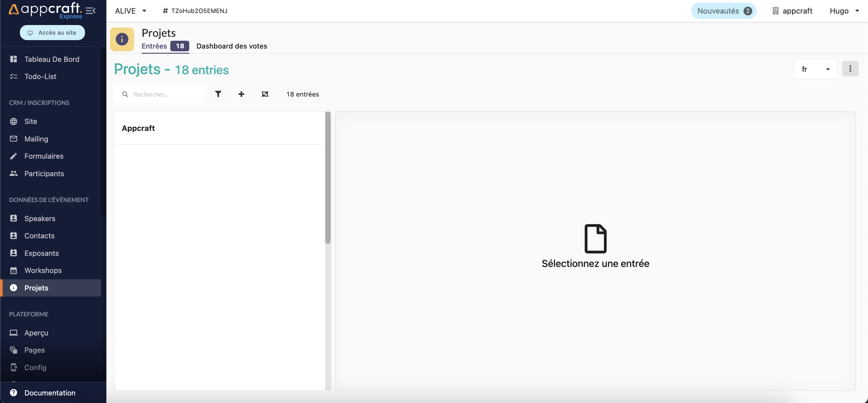This screenshot has height=403, width=868.
Task: Open the three-dot more options menu
Action: [x=850, y=69]
